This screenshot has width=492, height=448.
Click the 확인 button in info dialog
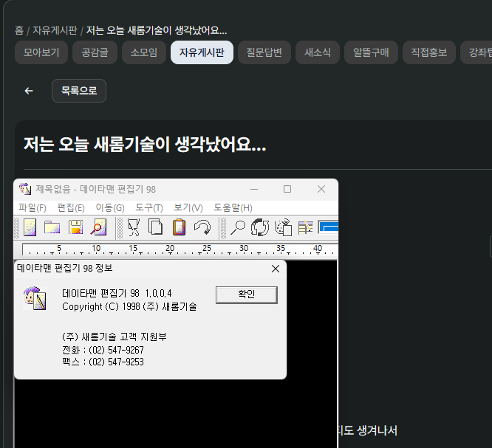click(x=247, y=294)
